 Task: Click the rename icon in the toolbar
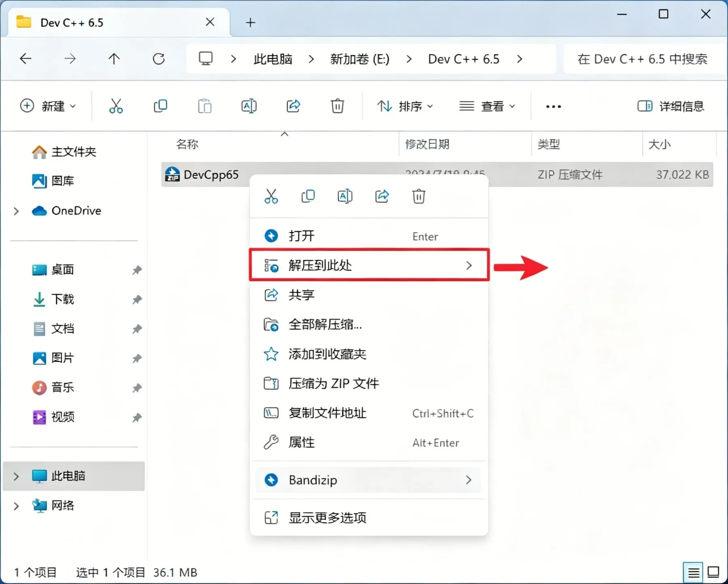coord(249,106)
